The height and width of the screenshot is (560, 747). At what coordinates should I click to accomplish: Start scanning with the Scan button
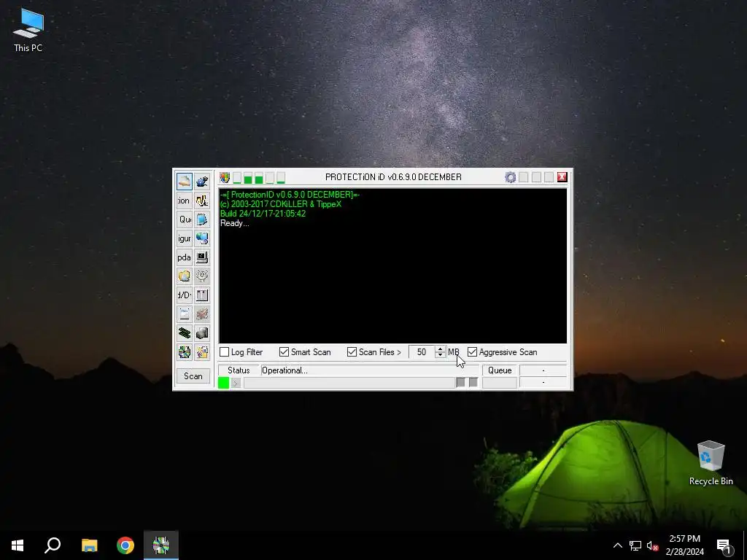click(193, 376)
